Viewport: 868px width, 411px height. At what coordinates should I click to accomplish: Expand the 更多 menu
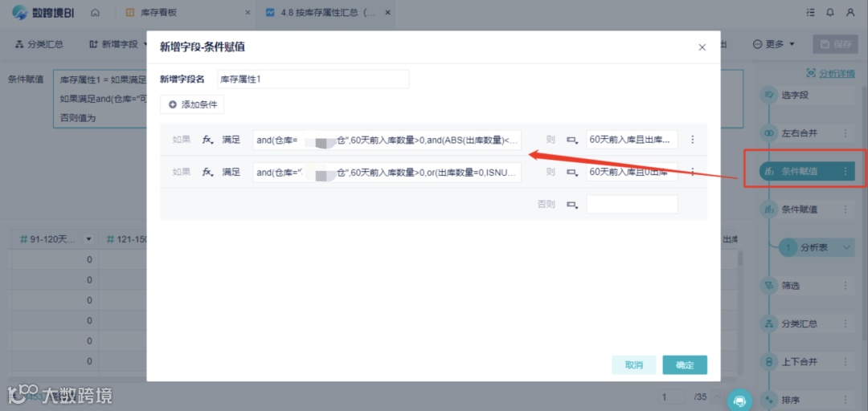pyautogui.click(x=774, y=44)
